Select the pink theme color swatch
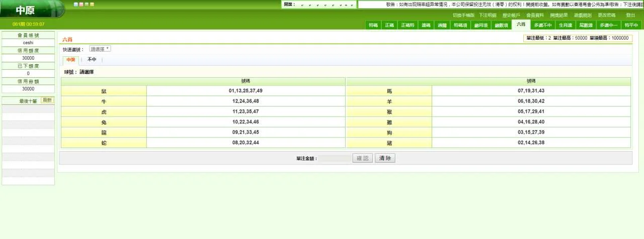This screenshot has height=239, width=644. pyautogui.click(x=81, y=5)
